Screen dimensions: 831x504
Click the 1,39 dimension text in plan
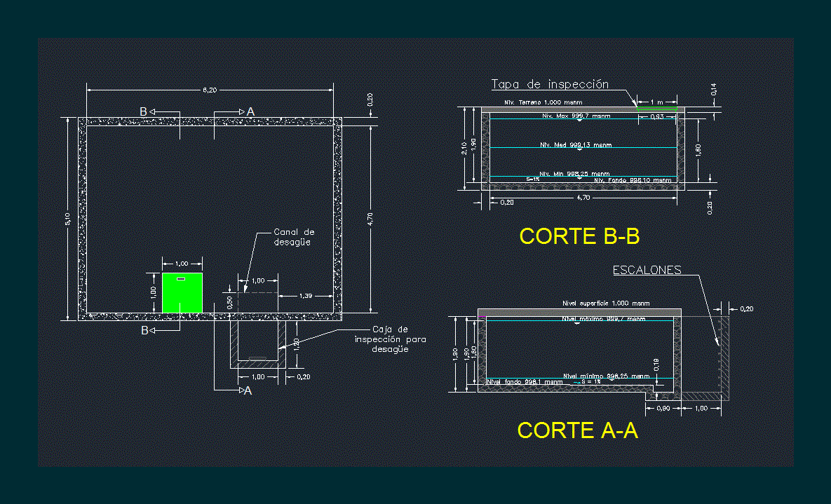[305, 297]
